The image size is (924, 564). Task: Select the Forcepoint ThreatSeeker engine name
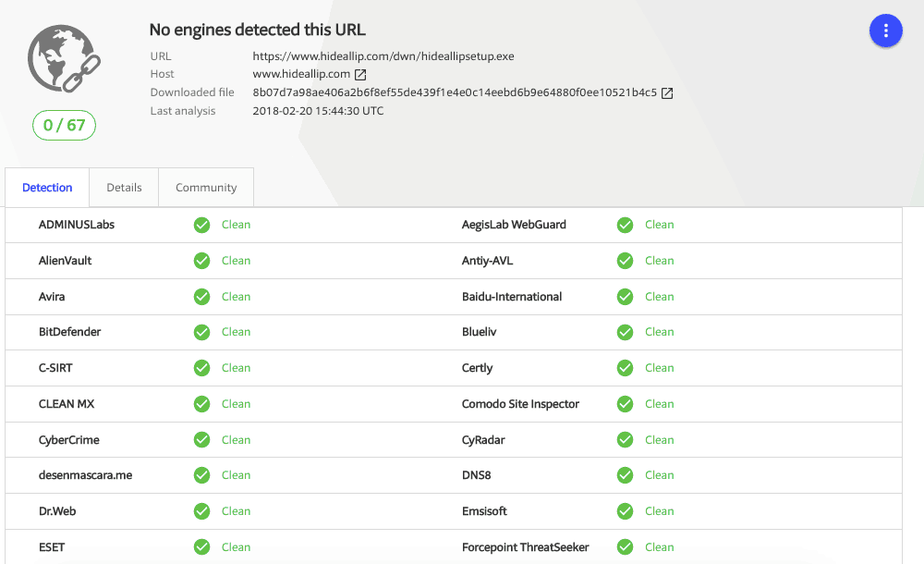tap(526, 547)
